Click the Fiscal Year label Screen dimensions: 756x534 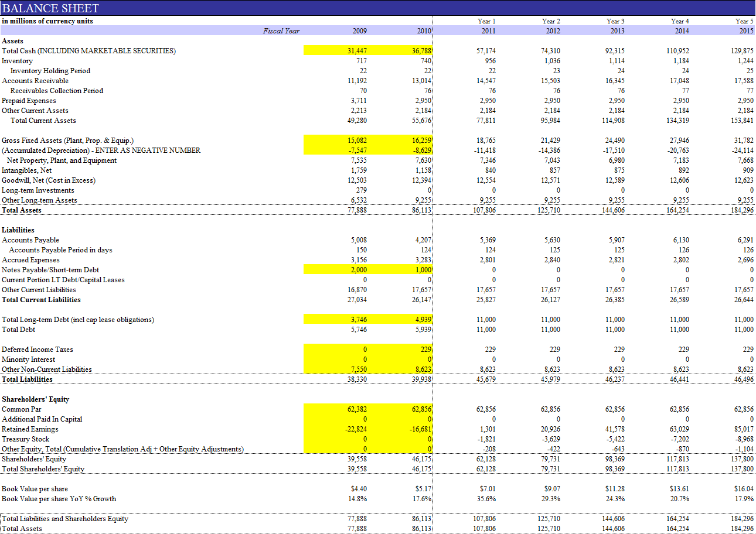(x=281, y=31)
